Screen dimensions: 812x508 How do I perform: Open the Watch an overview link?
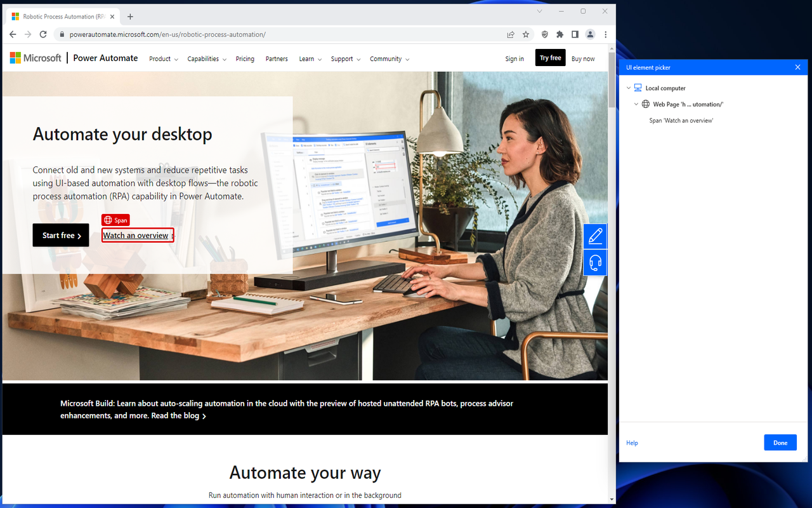pos(136,235)
